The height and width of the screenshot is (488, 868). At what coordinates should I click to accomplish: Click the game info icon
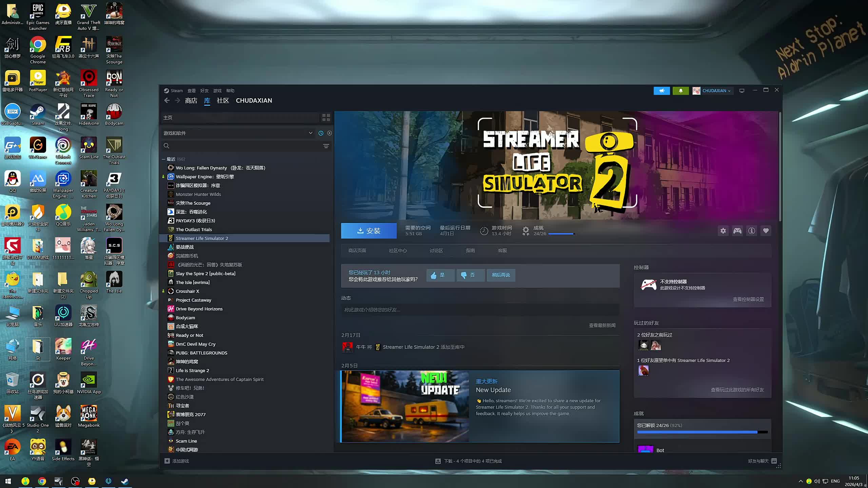[751, 231]
